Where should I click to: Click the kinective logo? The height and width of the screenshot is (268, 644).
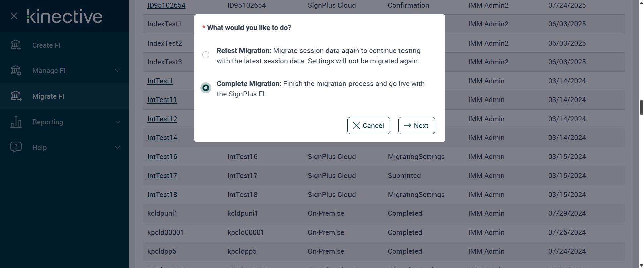(65, 16)
